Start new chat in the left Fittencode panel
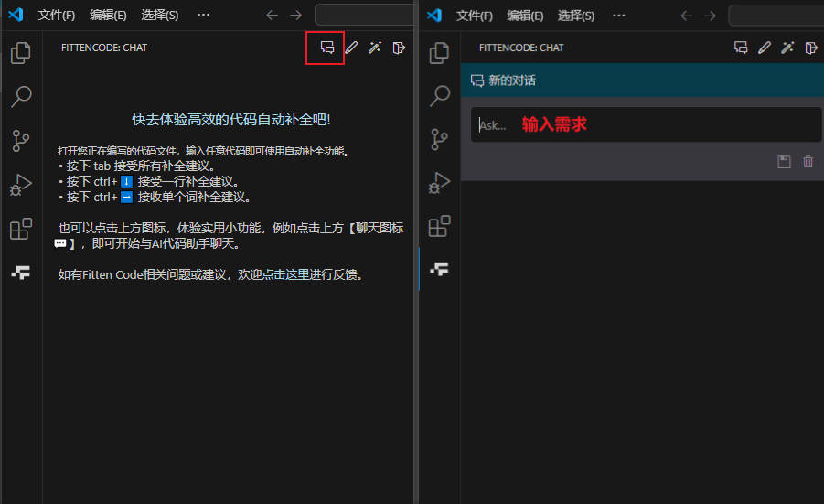Image resolution: width=824 pixels, height=504 pixels. tap(326, 48)
